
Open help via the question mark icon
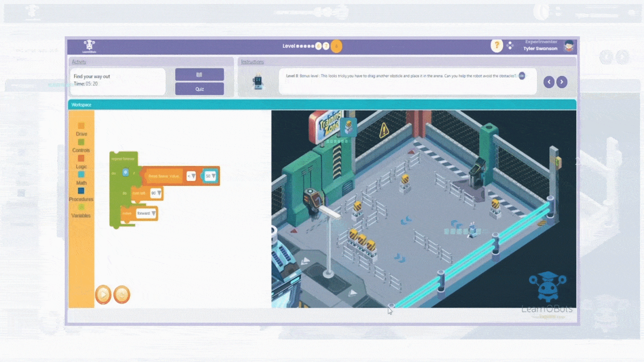(497, 46)
